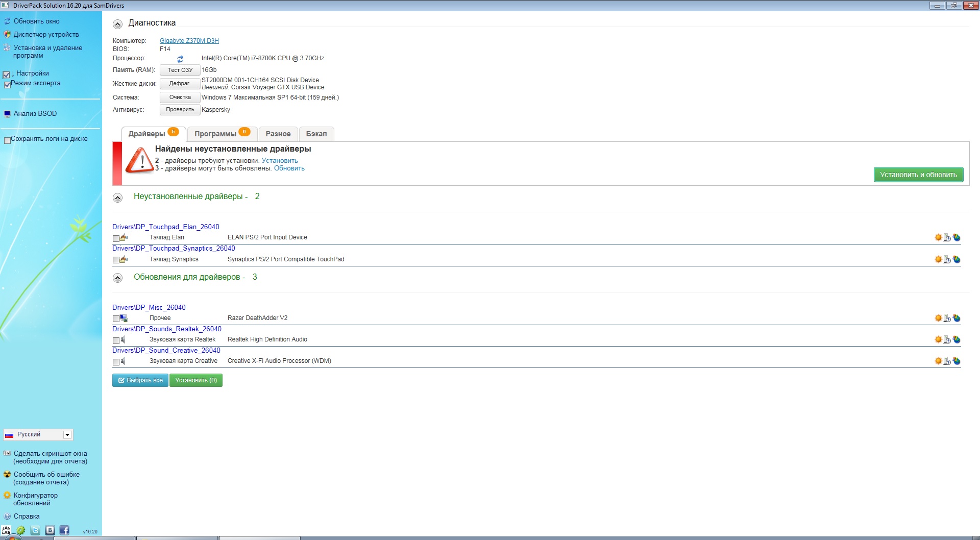This screenshot has height=540, width=980.
Task: Click the Установить (0) button
Action: click(196, 380)
